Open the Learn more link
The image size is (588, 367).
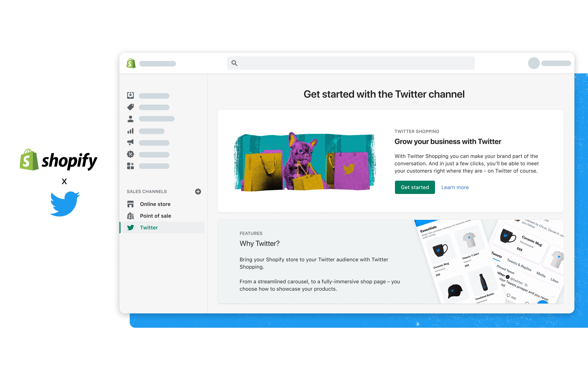455,187
